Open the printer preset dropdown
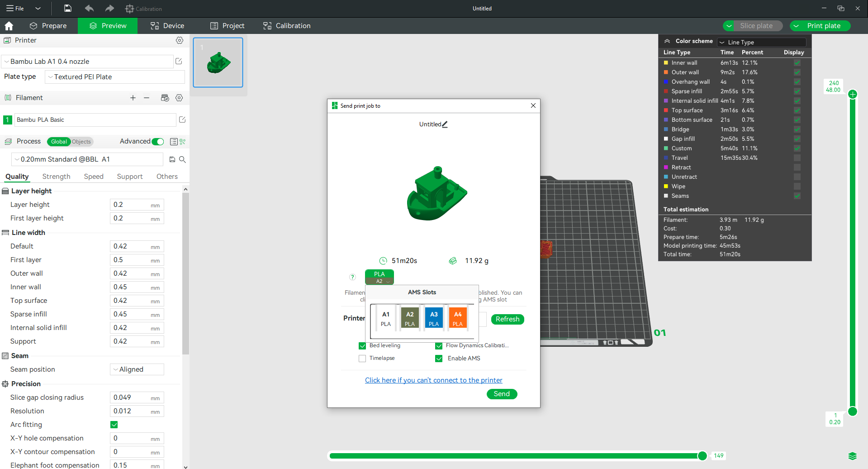Viewport: 868px width, 469px height. (87, 62)
